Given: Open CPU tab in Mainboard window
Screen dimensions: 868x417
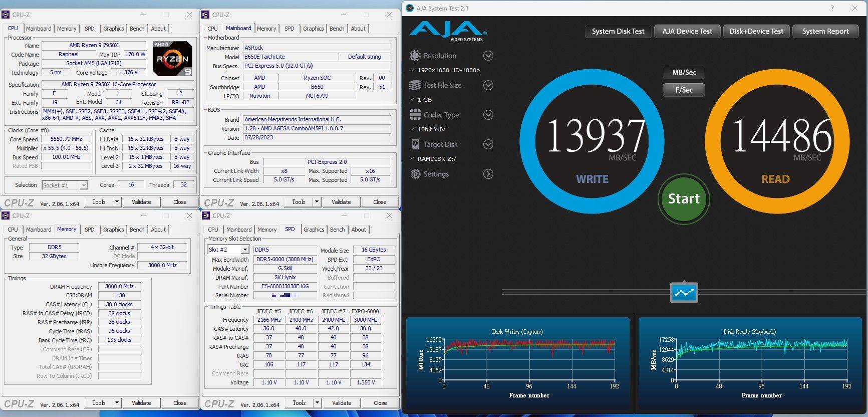Looking at the screenshot, I should pyautogui.click(x=212, y=29).
